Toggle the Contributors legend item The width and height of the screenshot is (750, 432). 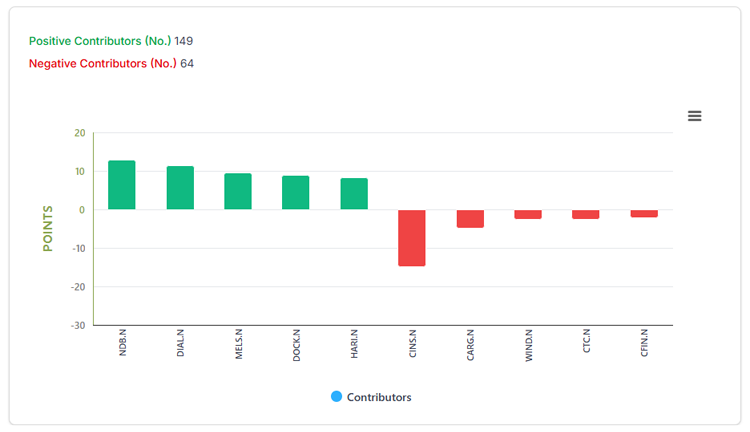(x=372, y=397)
